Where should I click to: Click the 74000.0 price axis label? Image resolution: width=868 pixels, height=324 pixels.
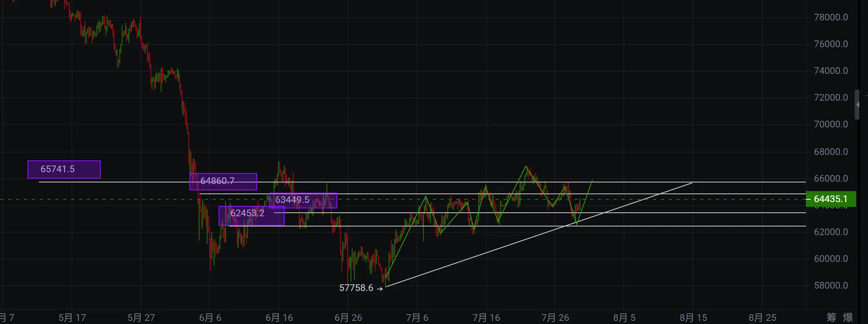point(831,71)
